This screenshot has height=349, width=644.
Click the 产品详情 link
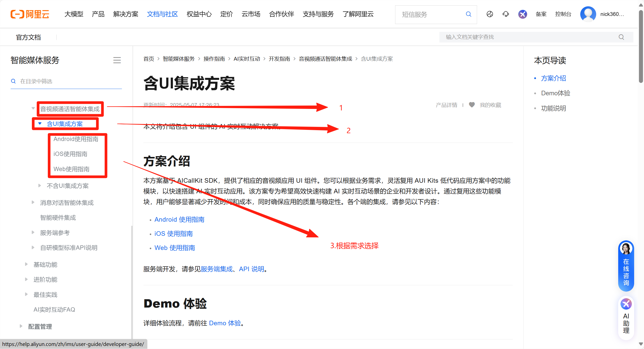(x=446, y=105)
